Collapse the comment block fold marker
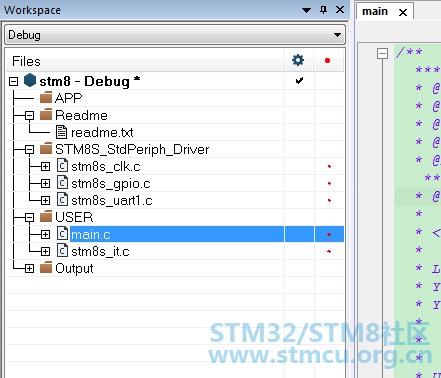 [383, 53]
